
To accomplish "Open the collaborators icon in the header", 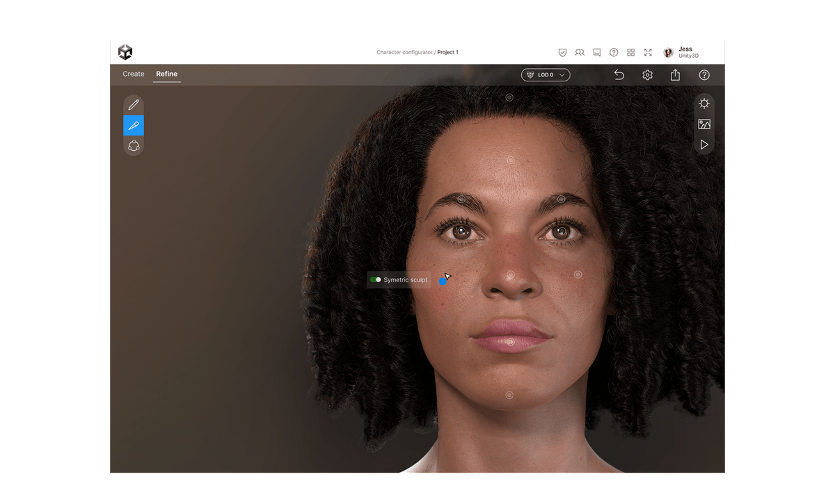I will [580, 52].
